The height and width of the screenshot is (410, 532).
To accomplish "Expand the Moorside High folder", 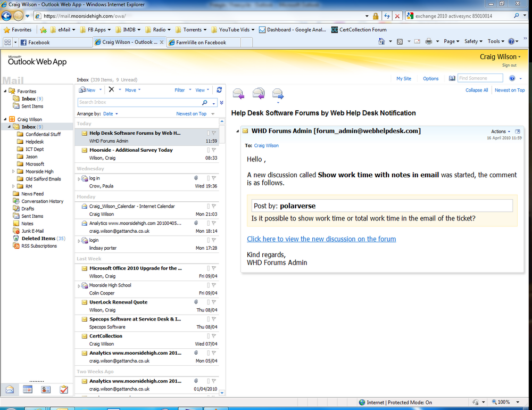I will [x=13, y=171].
